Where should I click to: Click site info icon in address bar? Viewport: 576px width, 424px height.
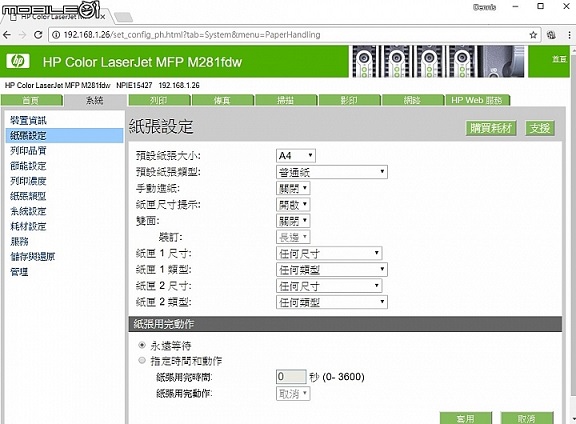coord(56,35)
